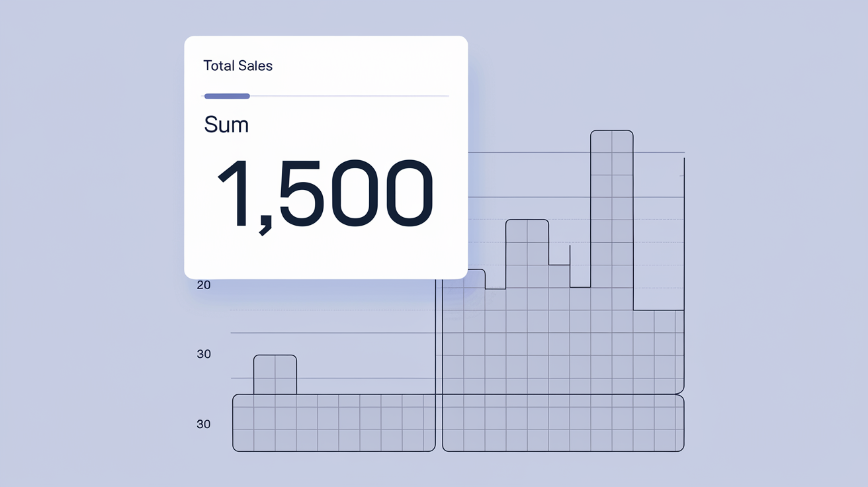Click the empty chart area above the small left bar
This screenshot has width=868, height=487.
coord(275,324)
